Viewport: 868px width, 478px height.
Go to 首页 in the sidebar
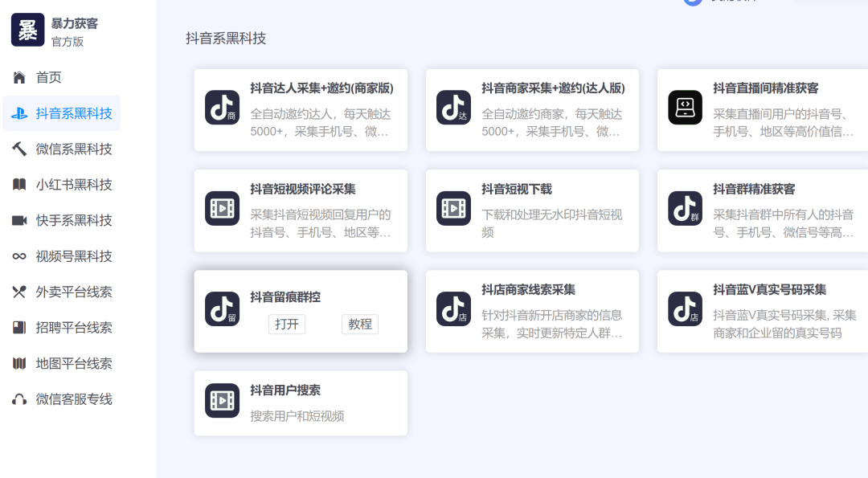48,77
